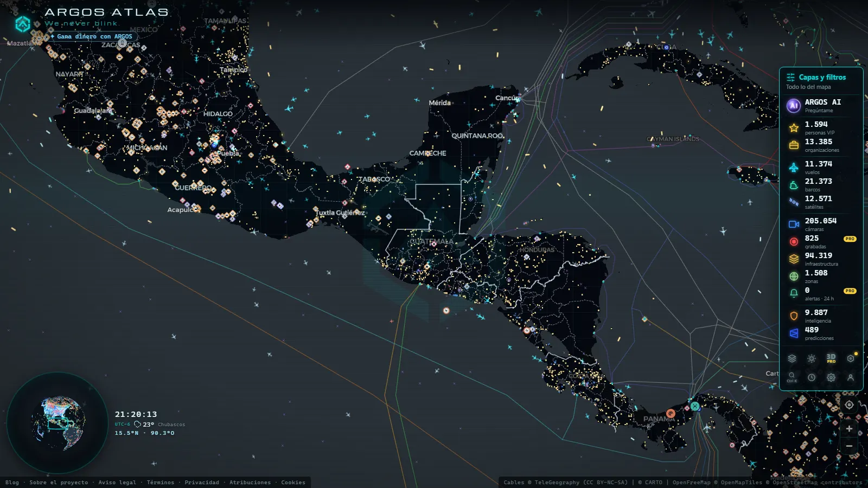This screenshot has width=868, height=488.
Task: Zoom out with the minus button
Action: 849,446
